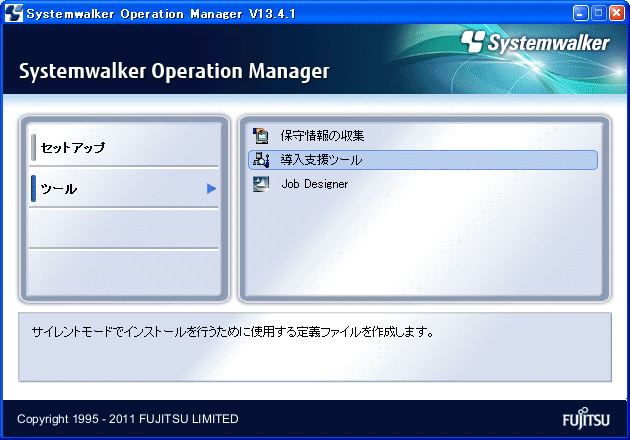Screen dimensions: 630x440
Task: Select the ツール menu entry
Action: tap(124, 188)
